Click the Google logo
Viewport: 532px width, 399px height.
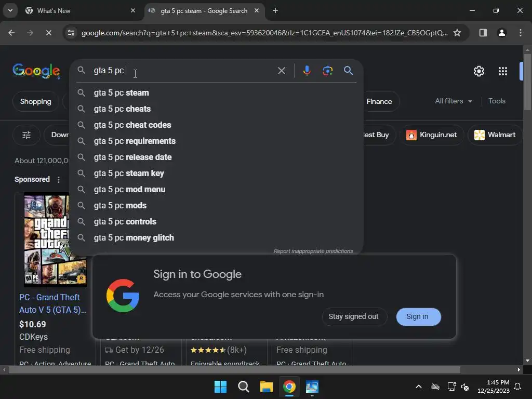coord(36,71)
